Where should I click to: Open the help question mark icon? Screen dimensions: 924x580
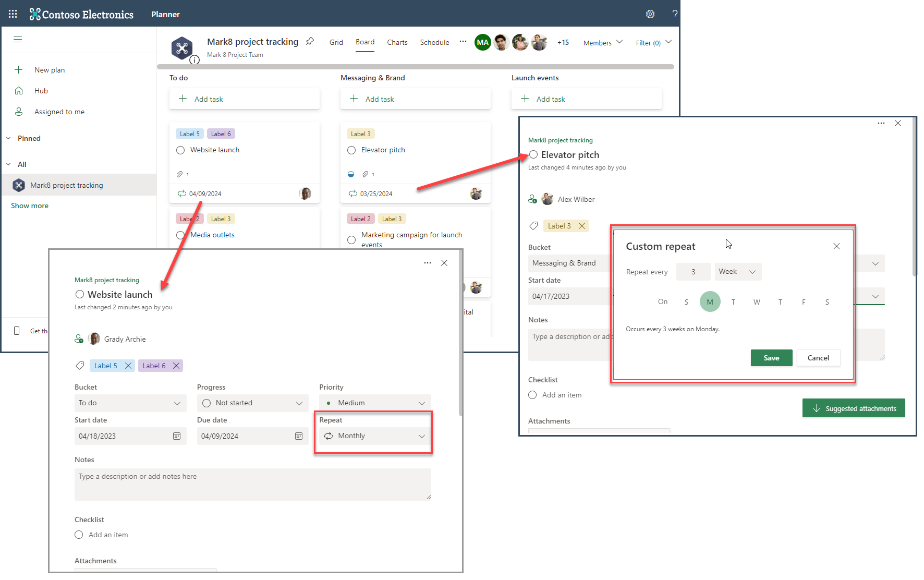tap(675, 14)
